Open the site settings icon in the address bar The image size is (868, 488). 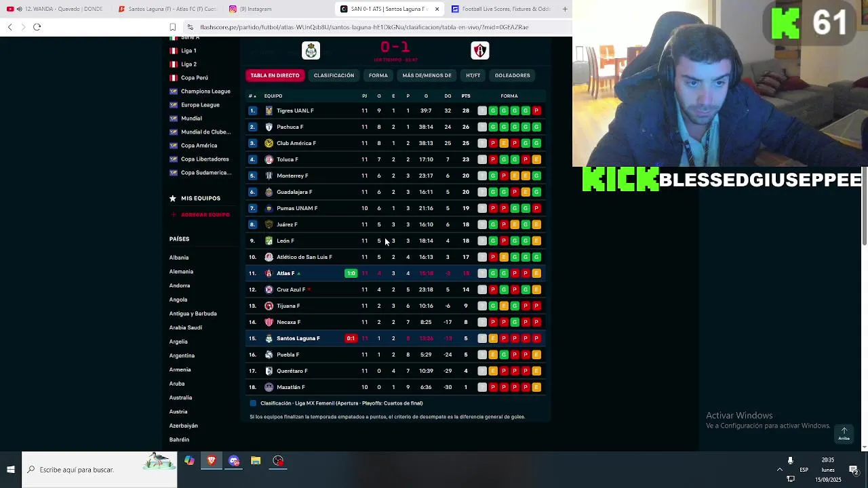tap(191, 27)
